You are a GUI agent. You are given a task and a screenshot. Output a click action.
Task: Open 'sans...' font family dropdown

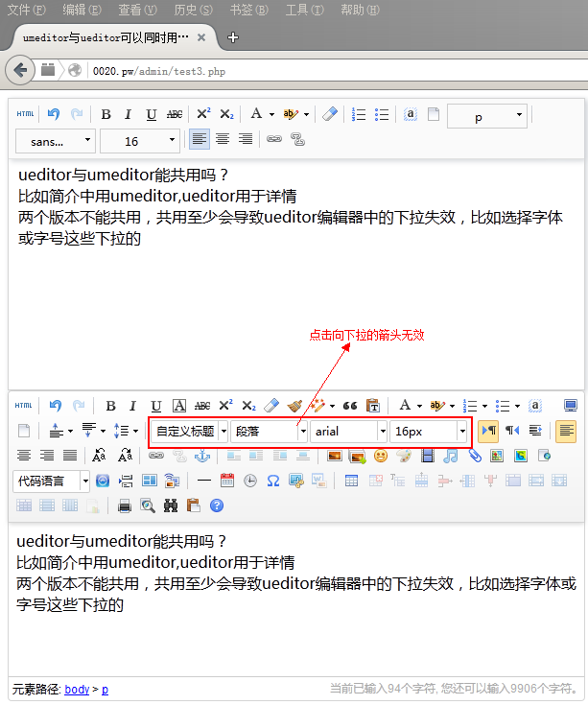click(56, 141)
